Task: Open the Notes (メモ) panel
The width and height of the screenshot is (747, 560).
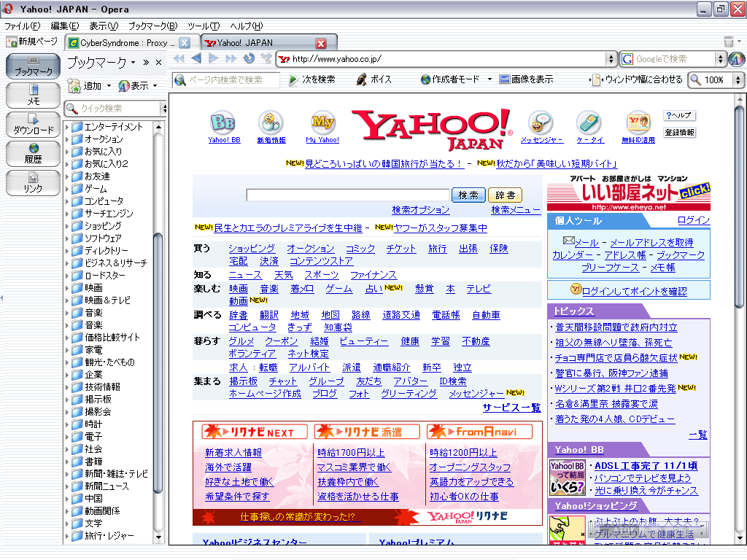Action: [x=33, y=96]
